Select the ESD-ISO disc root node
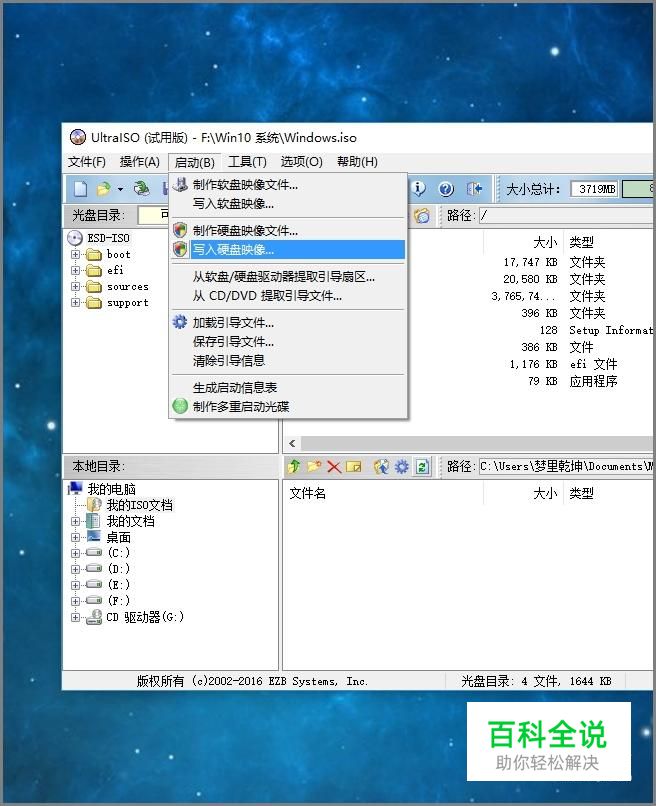 click(x=108, y=238)
